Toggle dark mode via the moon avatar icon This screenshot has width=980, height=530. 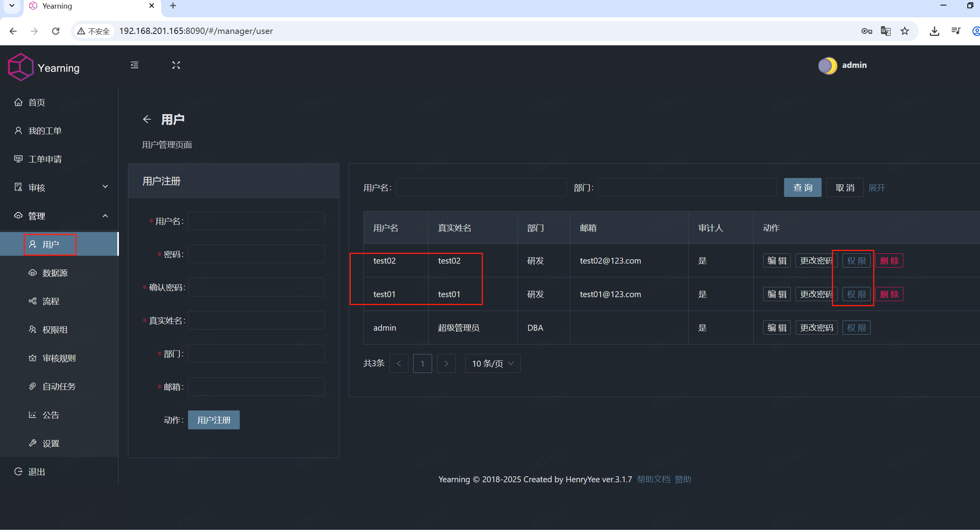tap(828, 66)
